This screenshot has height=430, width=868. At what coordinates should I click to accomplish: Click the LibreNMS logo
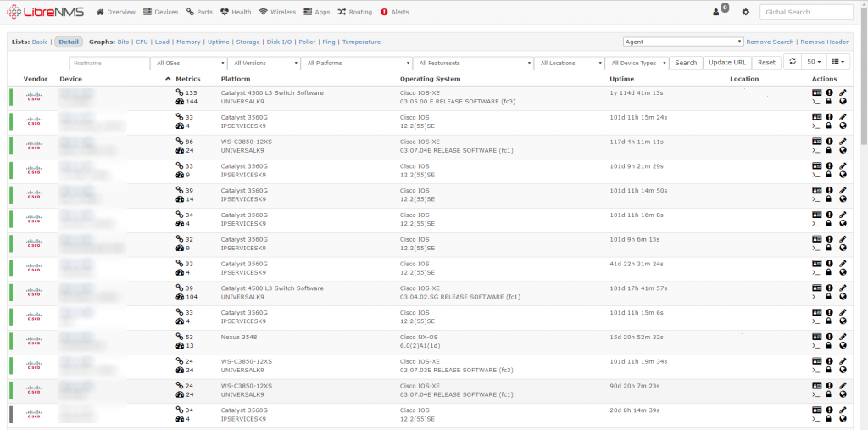[46, 12]
